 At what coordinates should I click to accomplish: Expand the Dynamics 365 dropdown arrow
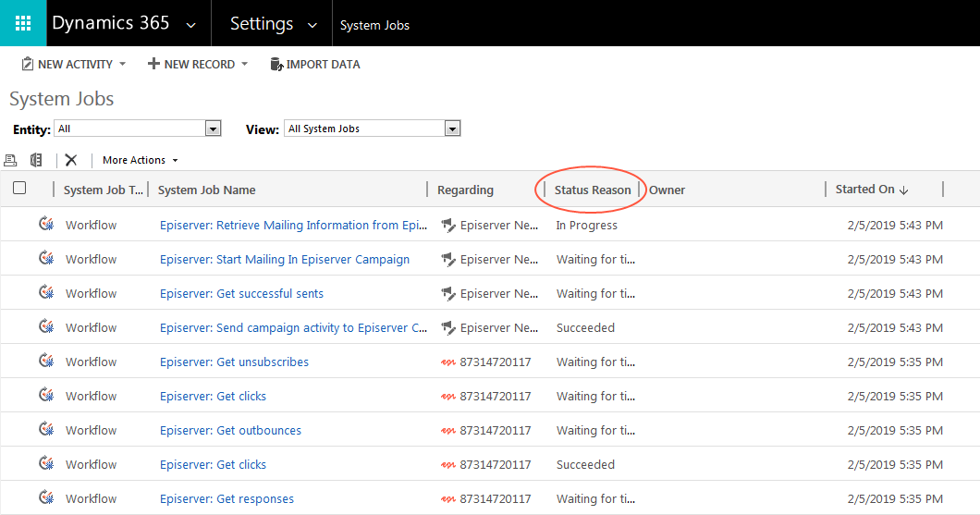(x=191, y=26)
